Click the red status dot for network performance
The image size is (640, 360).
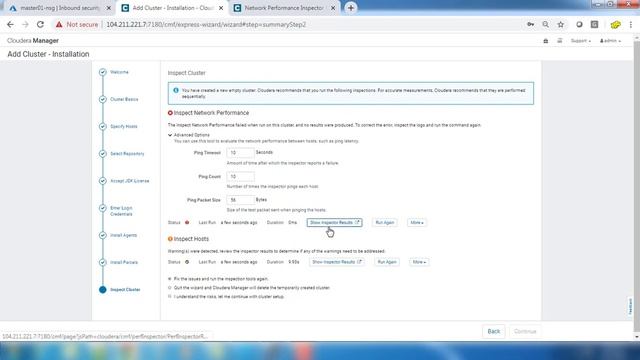[187, 222]
